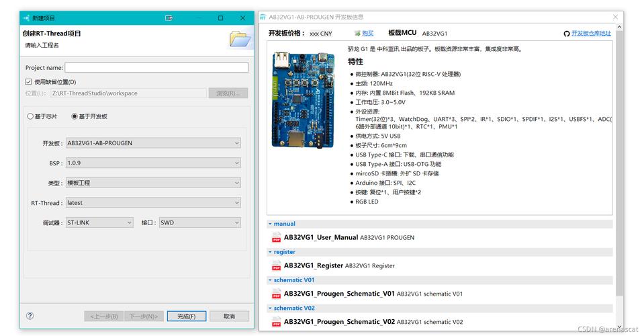The image size is (644, 336).
Task: Click the Project name input field
Action: 156,67
